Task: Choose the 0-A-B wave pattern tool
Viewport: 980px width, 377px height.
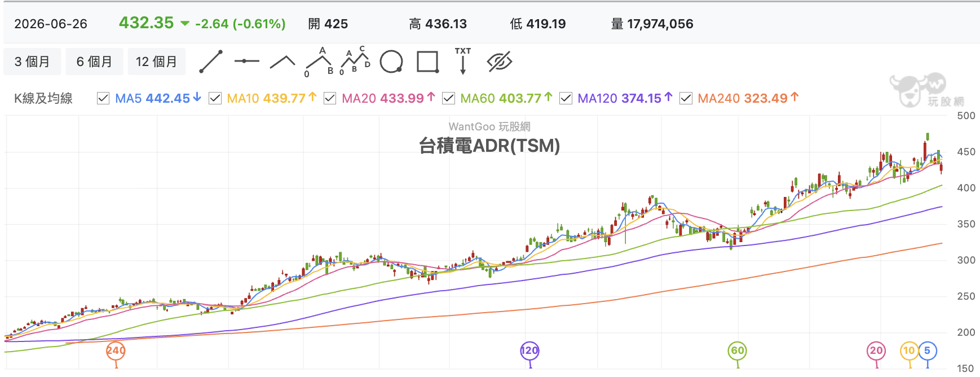Action: pyautogui.click(x=319, y=62)
